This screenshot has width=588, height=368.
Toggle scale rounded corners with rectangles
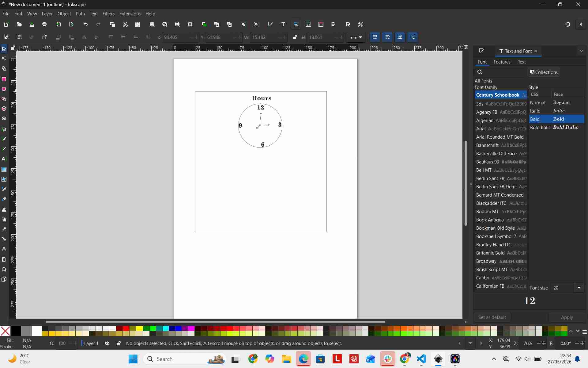click(387, 37)
